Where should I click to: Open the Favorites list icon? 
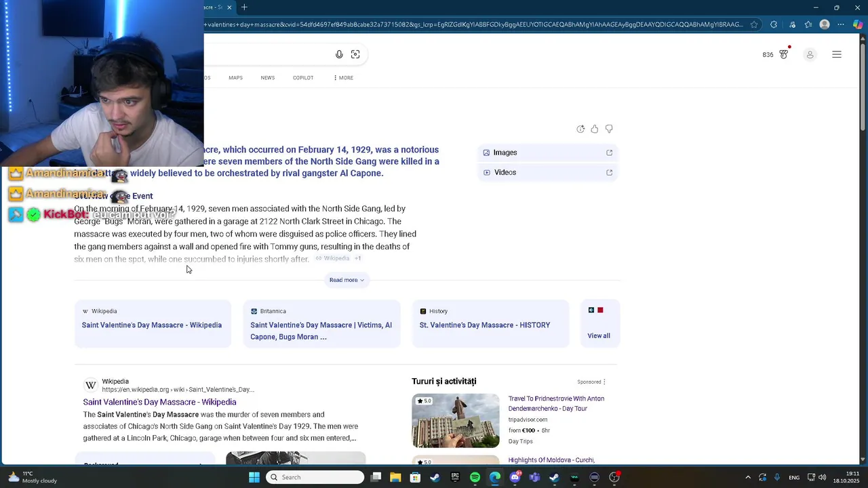pyautogui.click(x=808, y=24)
